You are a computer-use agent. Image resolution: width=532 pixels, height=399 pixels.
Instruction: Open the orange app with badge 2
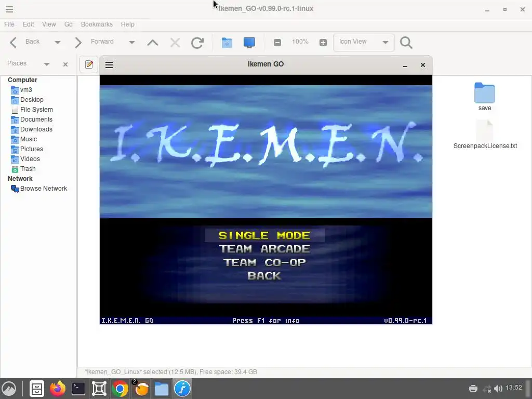141,389
